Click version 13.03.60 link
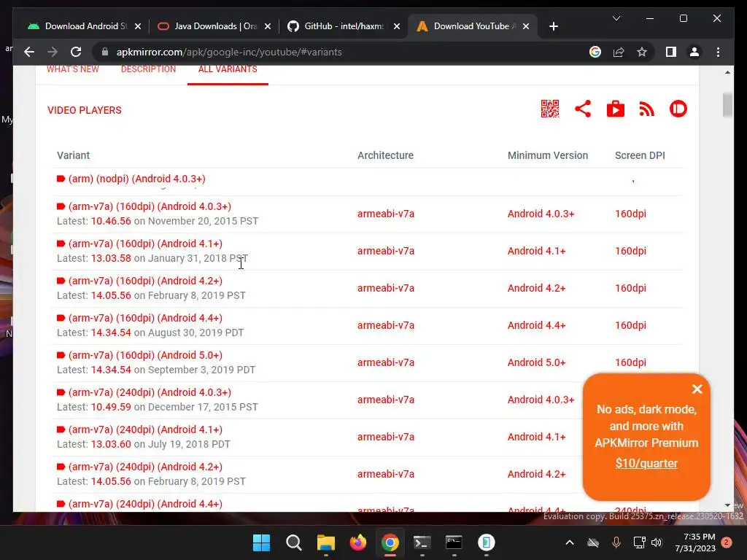 click(111, 444)
